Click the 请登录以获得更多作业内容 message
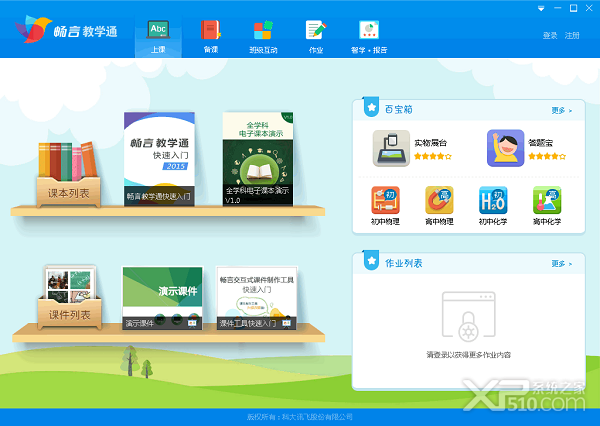The image size is (600, 426). tap(469, 355)
